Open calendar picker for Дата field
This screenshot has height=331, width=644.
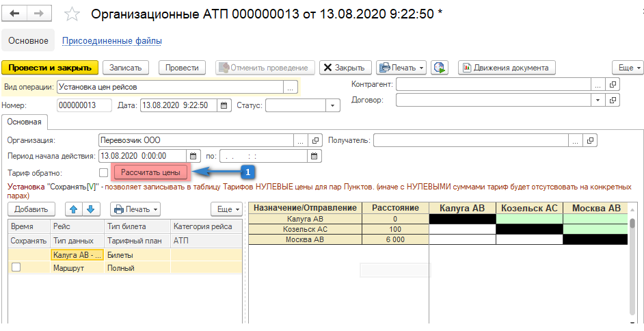[x=224, y=105]
